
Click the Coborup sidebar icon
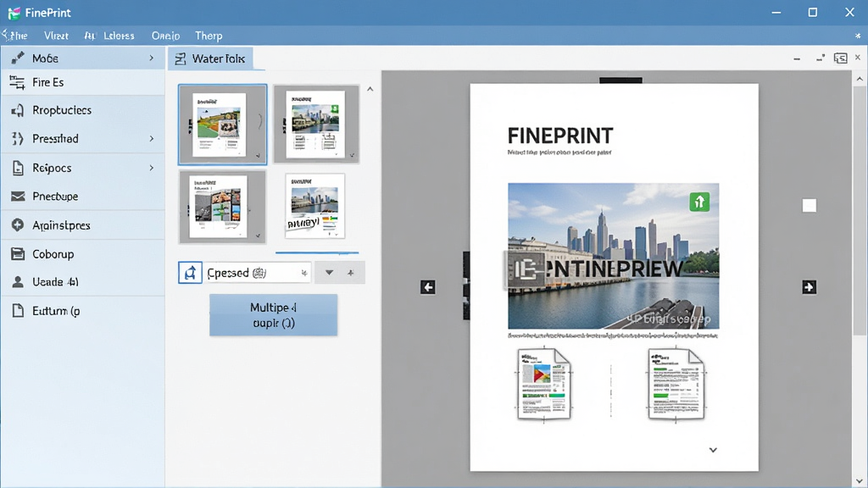click(18, 254)
